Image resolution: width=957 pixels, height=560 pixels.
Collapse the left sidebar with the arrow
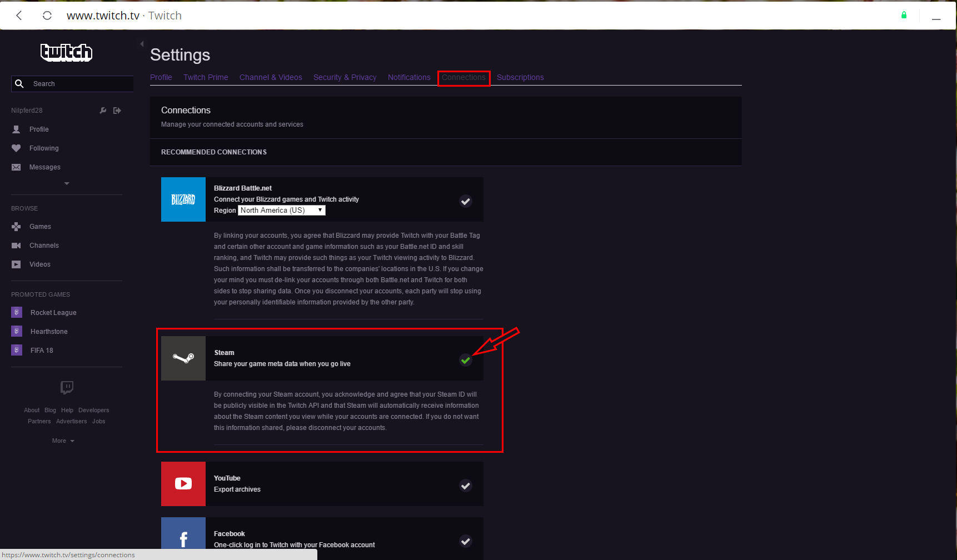(x=142, y=44)
